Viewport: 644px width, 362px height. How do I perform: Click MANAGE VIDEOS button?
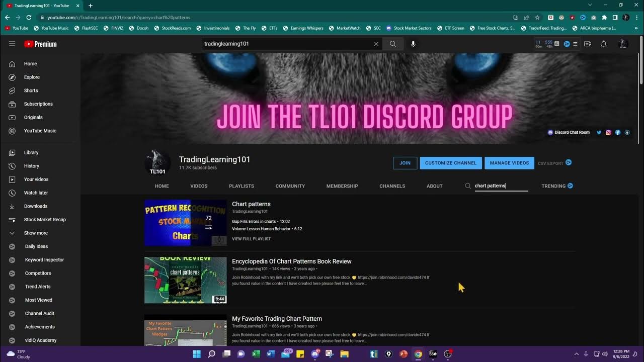coord(509,163)
